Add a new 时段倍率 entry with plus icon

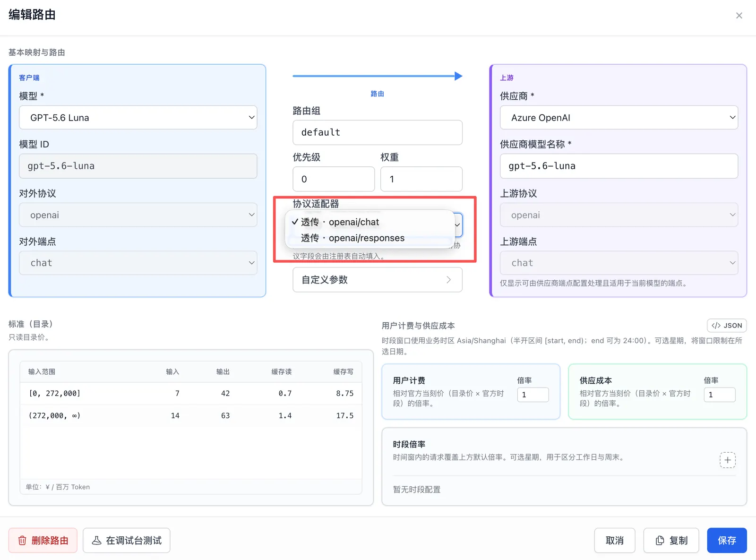click(728, 460)
